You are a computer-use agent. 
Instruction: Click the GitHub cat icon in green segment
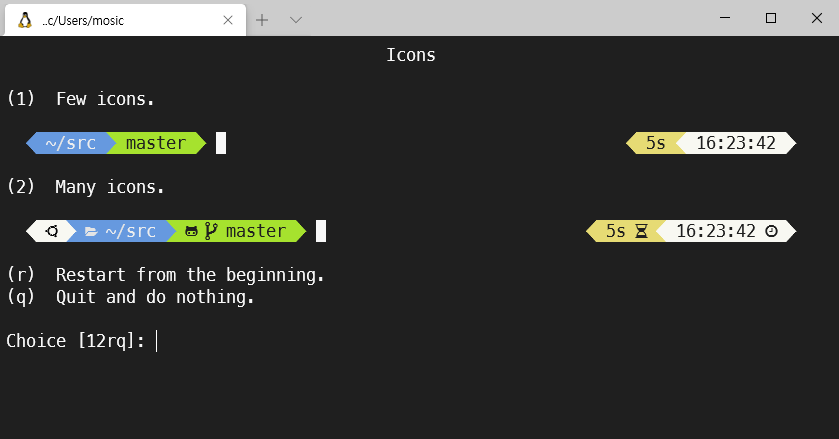(191, 231)
